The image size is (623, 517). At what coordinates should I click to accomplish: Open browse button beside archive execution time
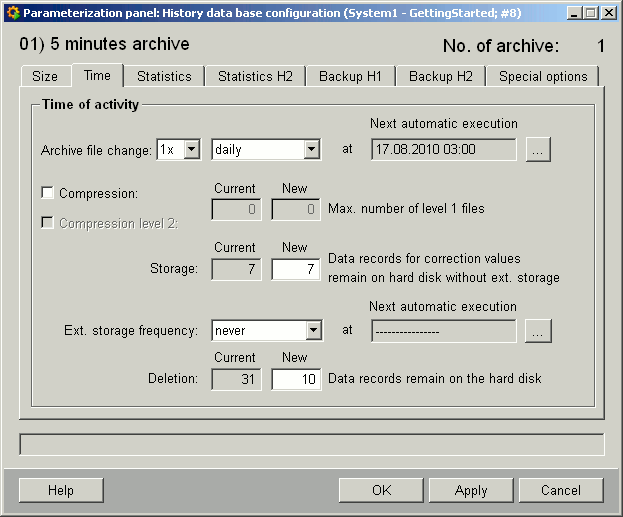pyautogui.click(x=538, y=150)
